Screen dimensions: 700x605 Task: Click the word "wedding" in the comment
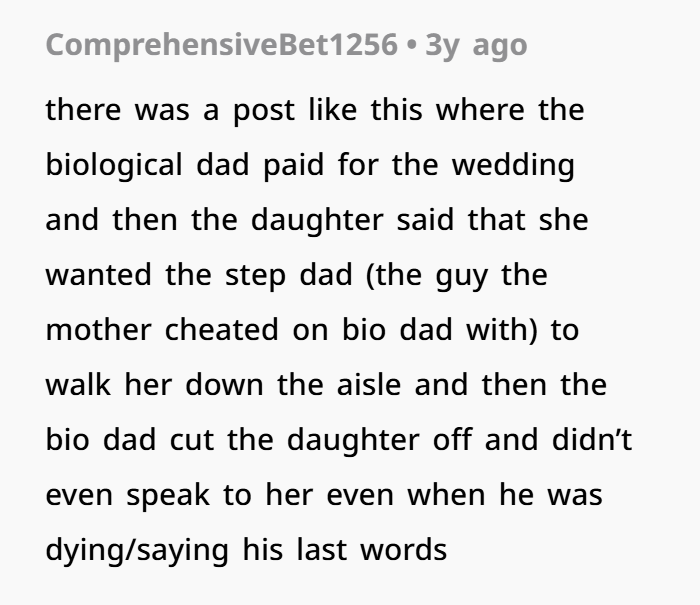[x=514, y=164]
